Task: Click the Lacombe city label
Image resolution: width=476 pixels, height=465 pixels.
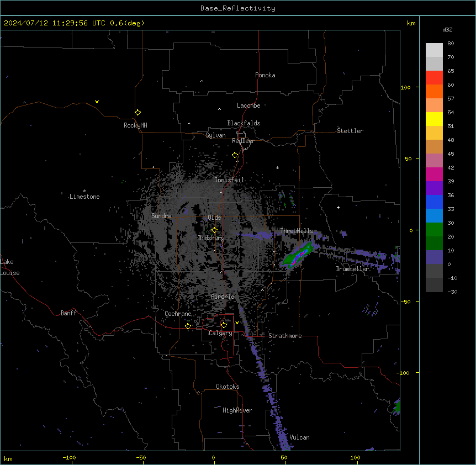Action: [x=248, y=105]
